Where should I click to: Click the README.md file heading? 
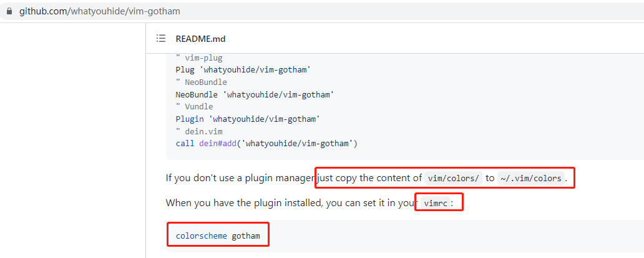point(200,39)
